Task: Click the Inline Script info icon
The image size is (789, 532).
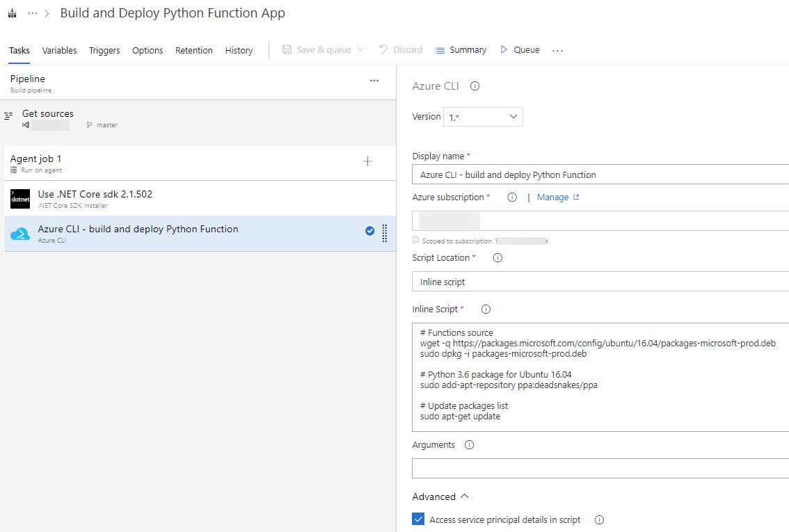Action: (x=486, y=309)
